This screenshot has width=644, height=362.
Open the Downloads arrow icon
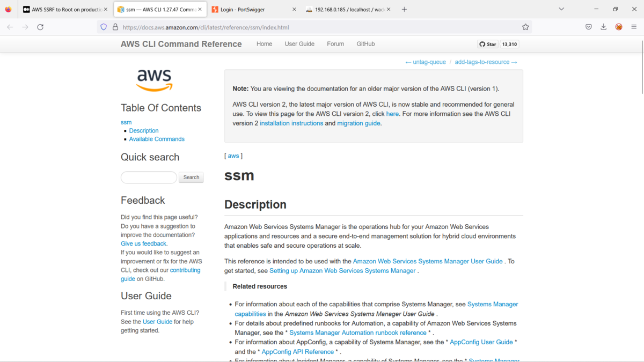tap(604, 27)
